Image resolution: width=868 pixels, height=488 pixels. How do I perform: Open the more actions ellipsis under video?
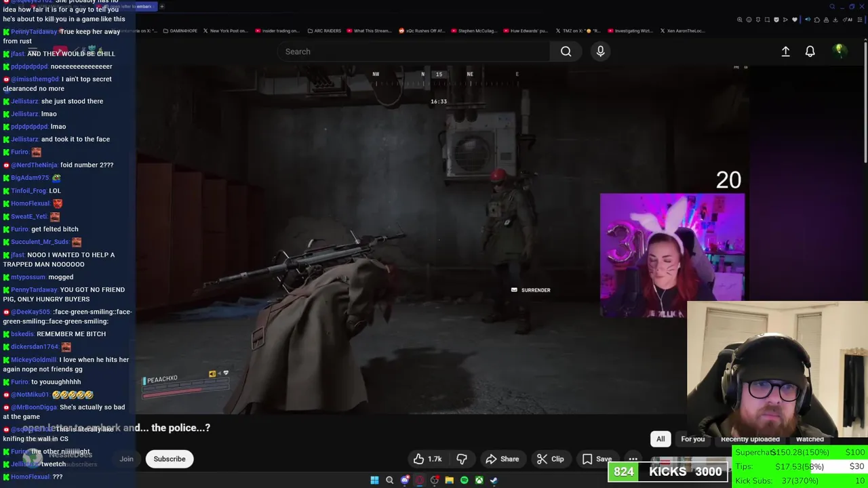click(x=633, y=459)
